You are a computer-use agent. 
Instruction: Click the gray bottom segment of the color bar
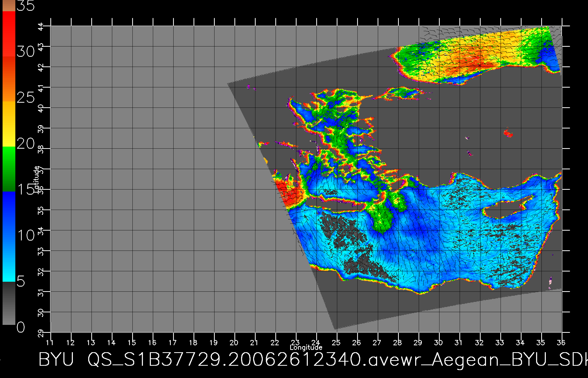[x=9, y=303]
